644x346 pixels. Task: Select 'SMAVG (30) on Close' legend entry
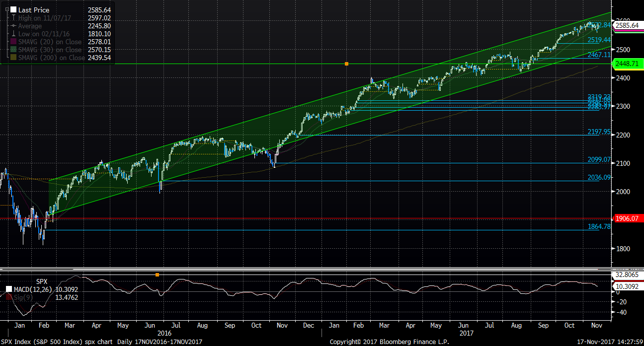pyautogui.click(x=50, y=50)
